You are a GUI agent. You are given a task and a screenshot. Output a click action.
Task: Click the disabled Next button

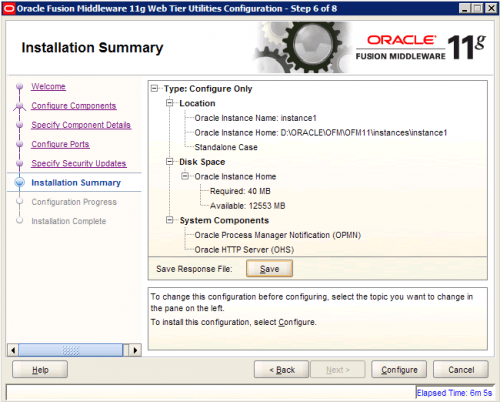pyautogui.click(x=338, y=370)
